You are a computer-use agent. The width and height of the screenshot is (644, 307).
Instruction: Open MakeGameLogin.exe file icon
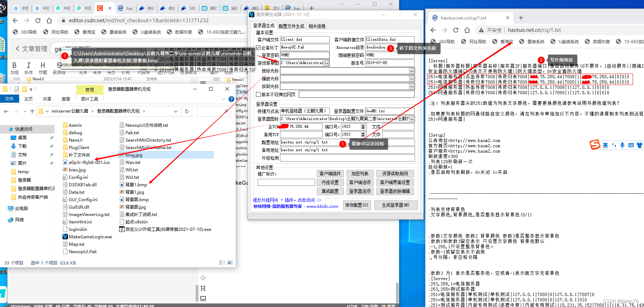(65, 237)
